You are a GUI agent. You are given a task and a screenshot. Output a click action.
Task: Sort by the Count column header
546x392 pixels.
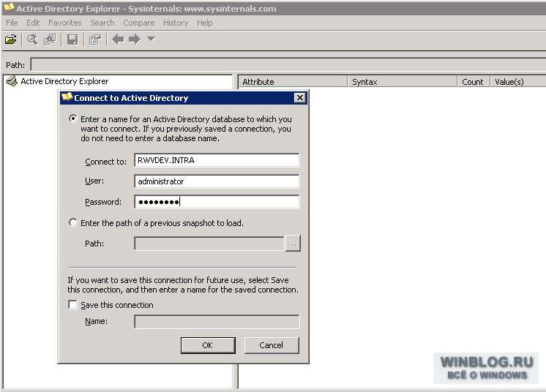click(x=474, y=82)
